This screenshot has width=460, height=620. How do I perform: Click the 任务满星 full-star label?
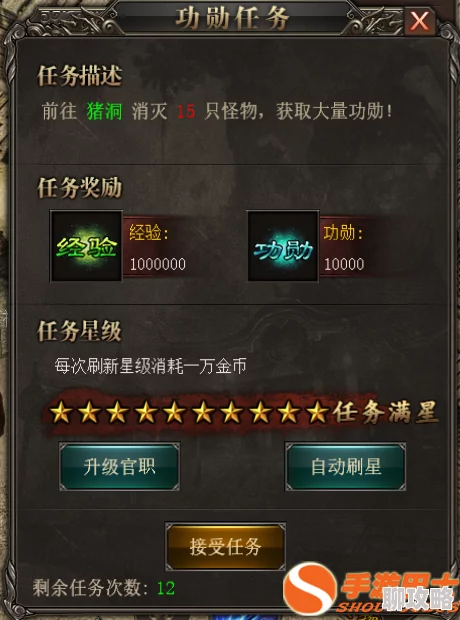[385, 412]
